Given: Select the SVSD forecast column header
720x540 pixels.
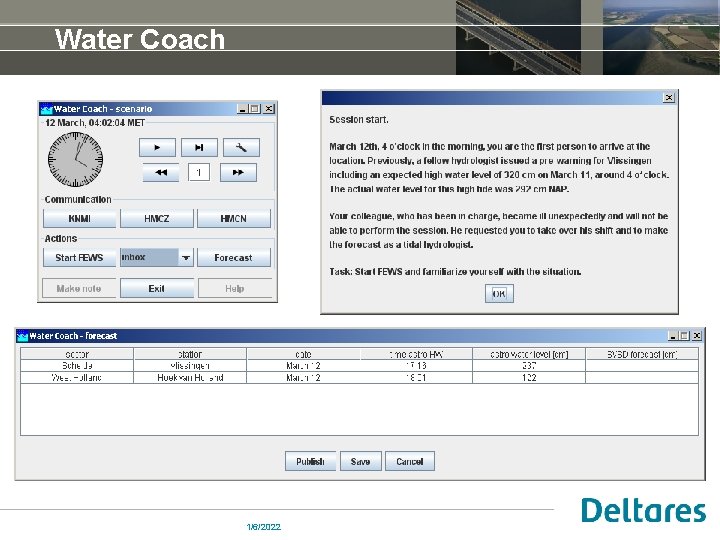Looking at the screenshot, I should 642,354.
